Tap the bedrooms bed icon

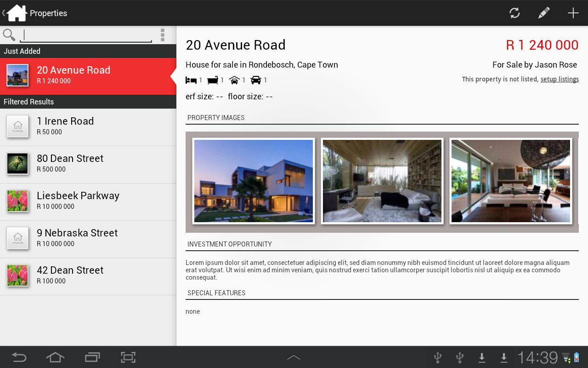[191, 80]
